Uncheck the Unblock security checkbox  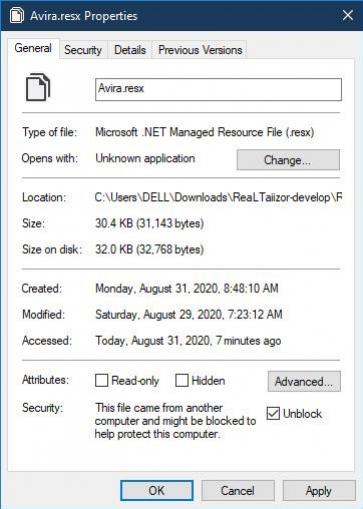[273, 413]
